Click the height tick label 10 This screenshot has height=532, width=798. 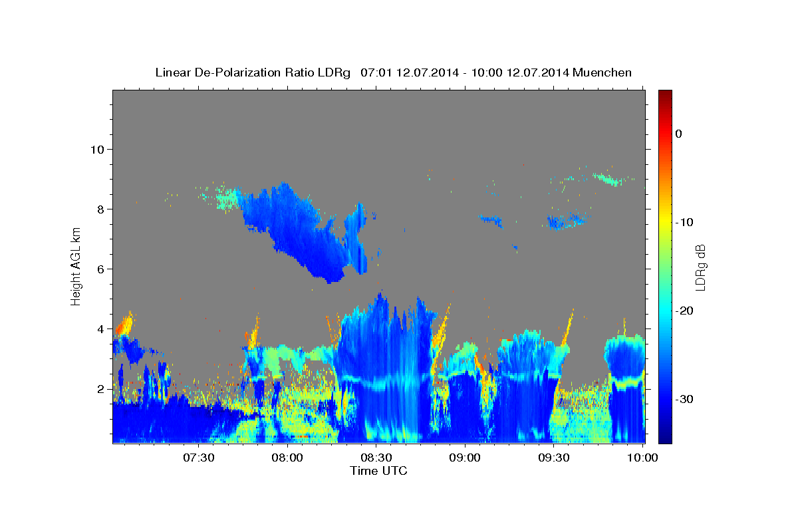[x=97, y=149]
